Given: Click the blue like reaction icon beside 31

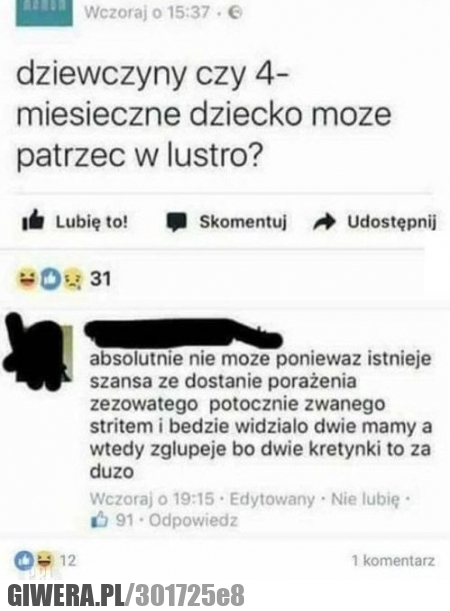Looking at the screenshot, I should click(x=49, y=280).
